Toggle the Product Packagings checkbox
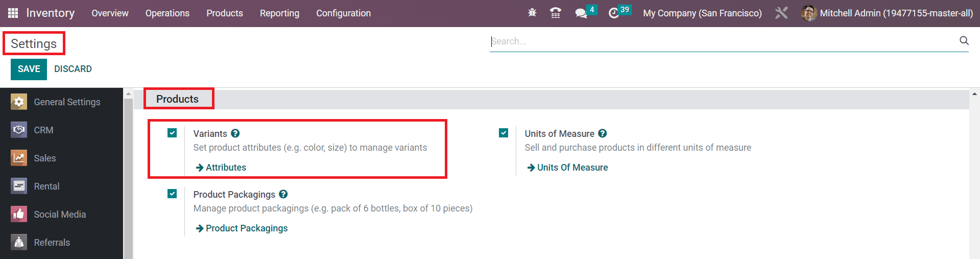 172,194
